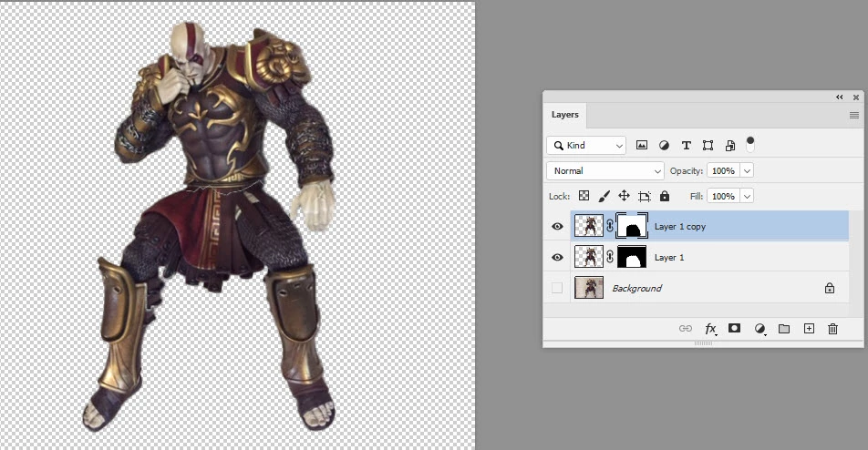This screenshot has width=868, height=450.
Task: Toggle layer filtering on/off switch
Action: 750,144
